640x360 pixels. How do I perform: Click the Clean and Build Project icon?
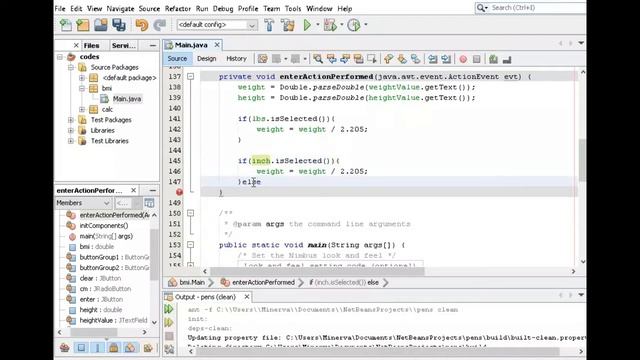pos(287,25)
